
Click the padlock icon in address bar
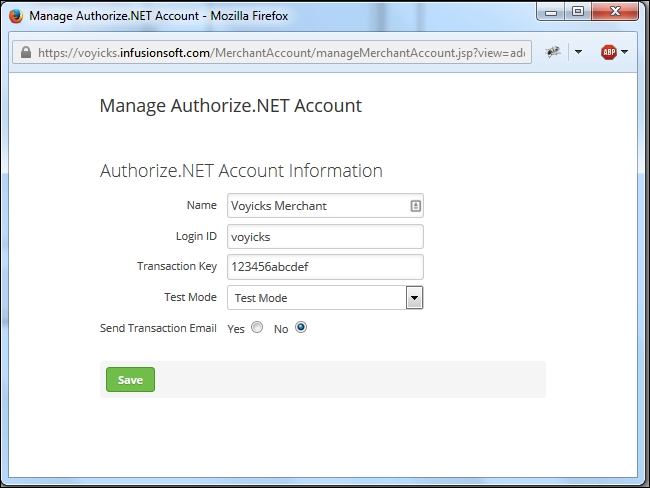point(25,53)
